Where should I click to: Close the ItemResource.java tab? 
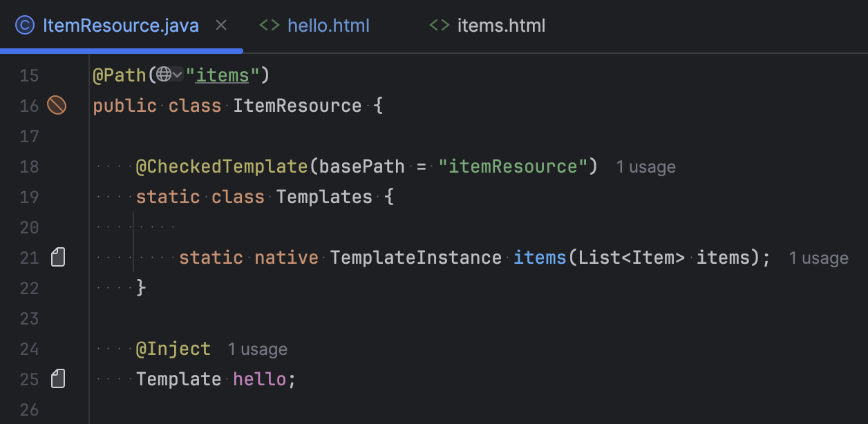tap(220, 25)
